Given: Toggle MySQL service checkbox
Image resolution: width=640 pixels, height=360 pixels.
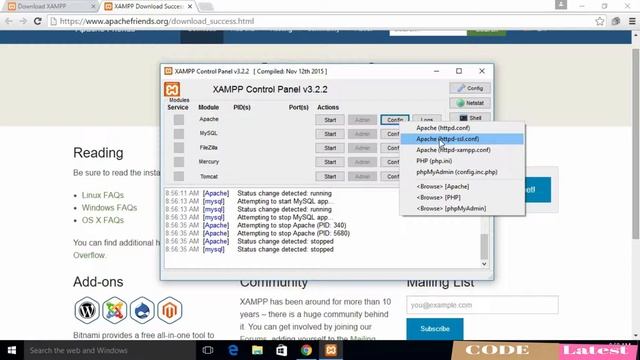Looking at the screenshot, I should click(x=179, y=134).
